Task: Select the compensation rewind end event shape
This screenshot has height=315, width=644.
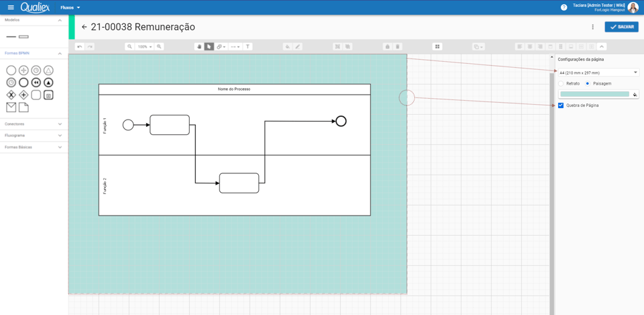Action: [x=36, y=83]
